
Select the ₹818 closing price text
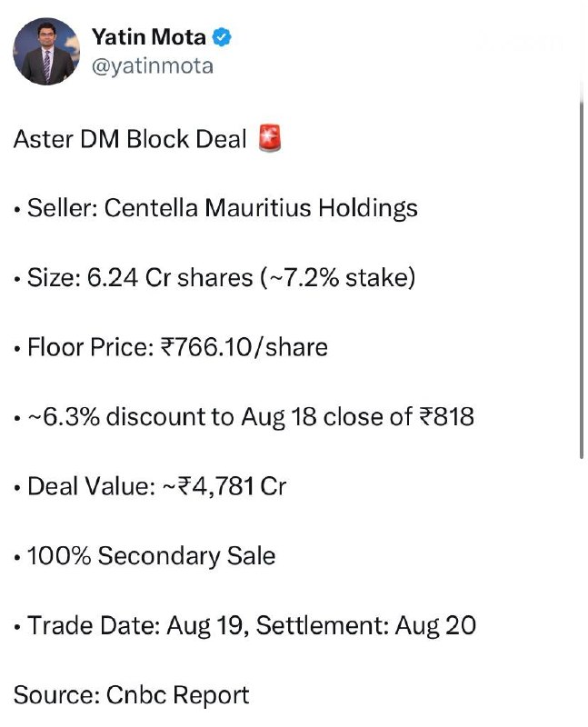coord(447,416)
